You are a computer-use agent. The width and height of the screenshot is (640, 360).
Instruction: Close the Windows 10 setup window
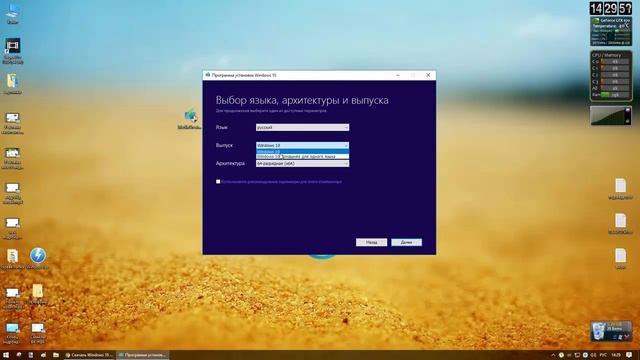428,75
